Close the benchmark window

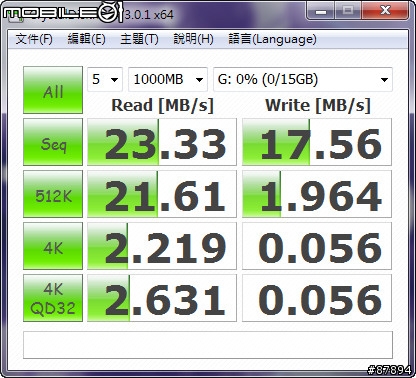pos(385,11)
